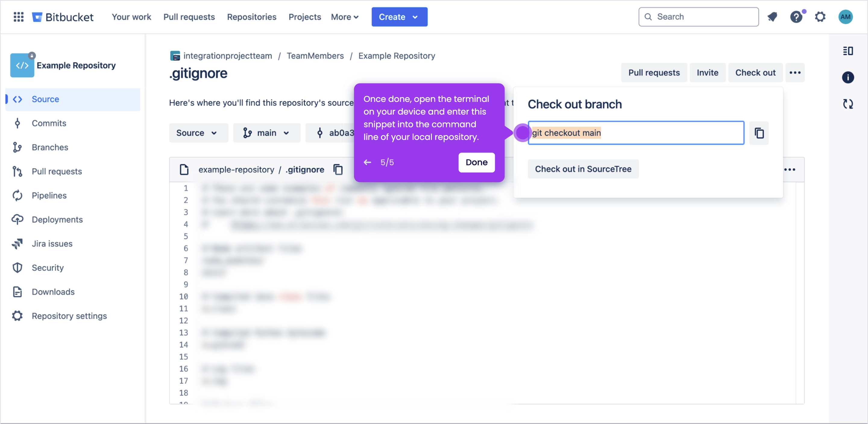Open settings gear in top bar
Viewport: 868px width, 424px height.
pos(820,17)
